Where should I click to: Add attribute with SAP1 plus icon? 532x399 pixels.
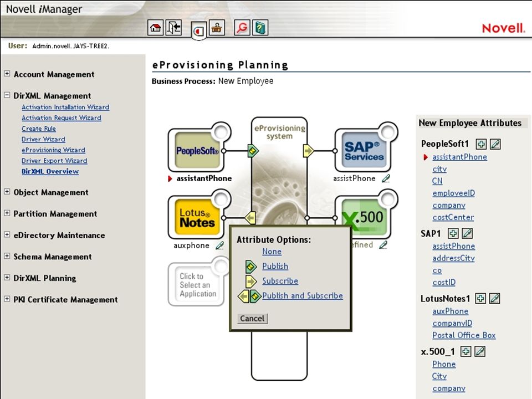(453, 233)
